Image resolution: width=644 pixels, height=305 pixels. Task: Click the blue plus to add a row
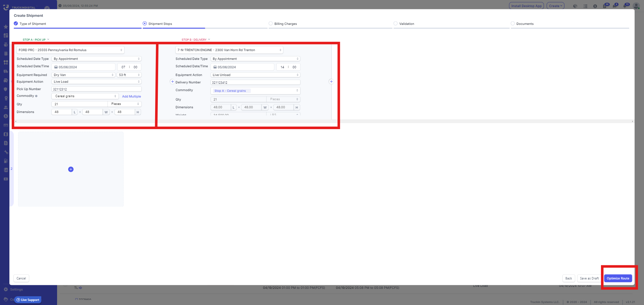[71, 169]
